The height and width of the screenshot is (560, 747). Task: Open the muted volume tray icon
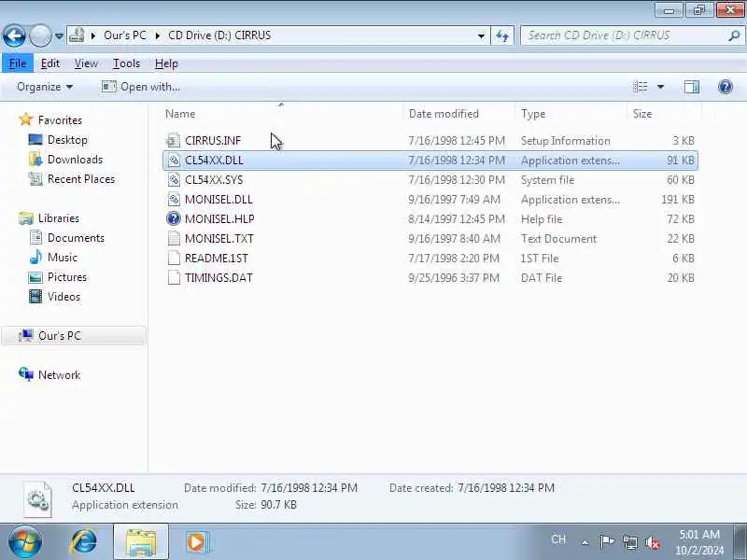point(652,542)
